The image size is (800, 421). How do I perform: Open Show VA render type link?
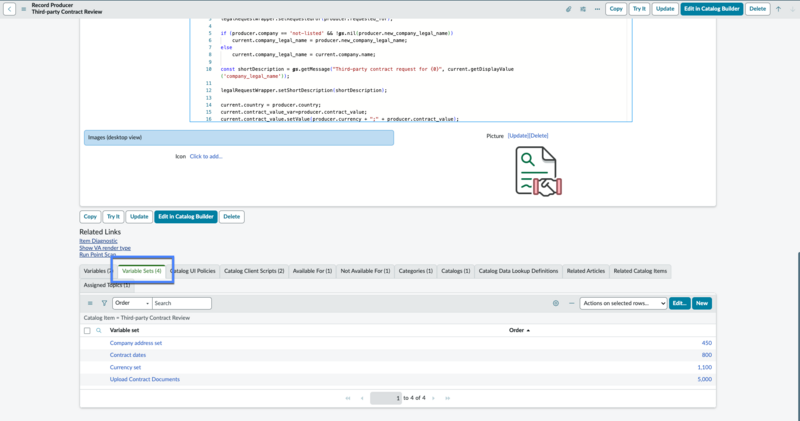[x=105, y=248]
